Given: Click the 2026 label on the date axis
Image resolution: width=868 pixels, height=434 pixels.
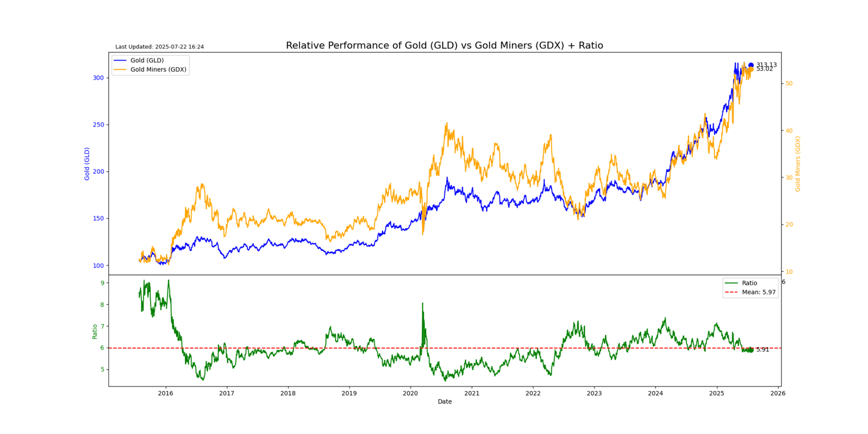Looking at the screenshot, I should pyautogui.click(x=778, y=393).
